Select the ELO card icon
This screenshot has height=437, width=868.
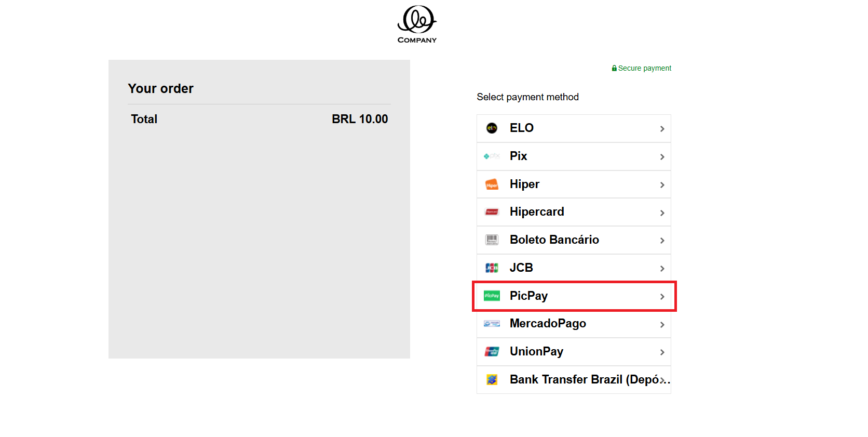[x=492, y=128]
